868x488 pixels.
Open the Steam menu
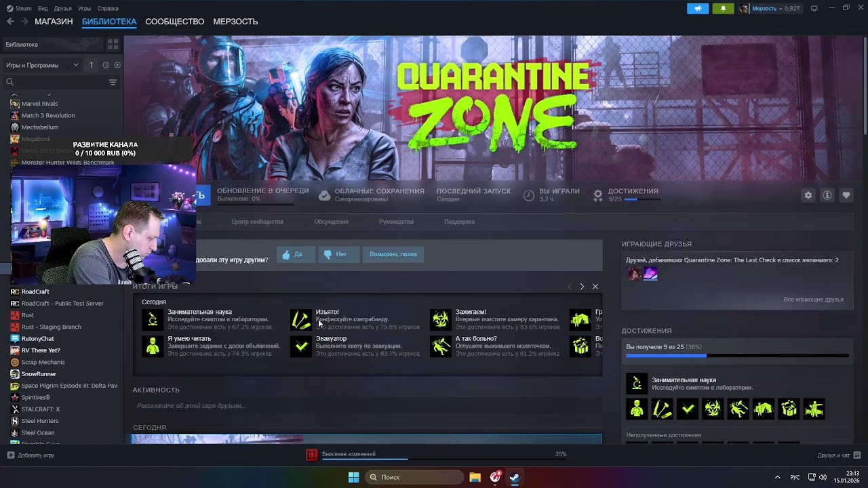click(x=20, y=8)
